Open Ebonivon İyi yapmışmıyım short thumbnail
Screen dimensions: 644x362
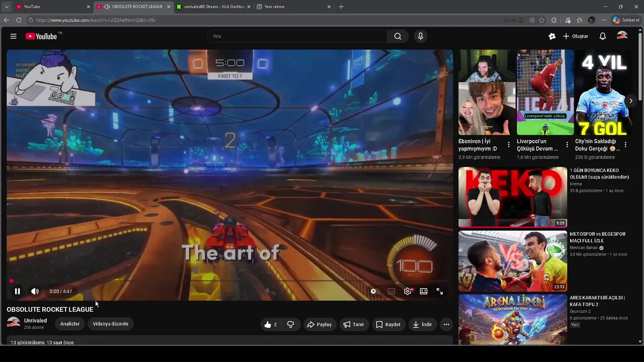point(487,92)
